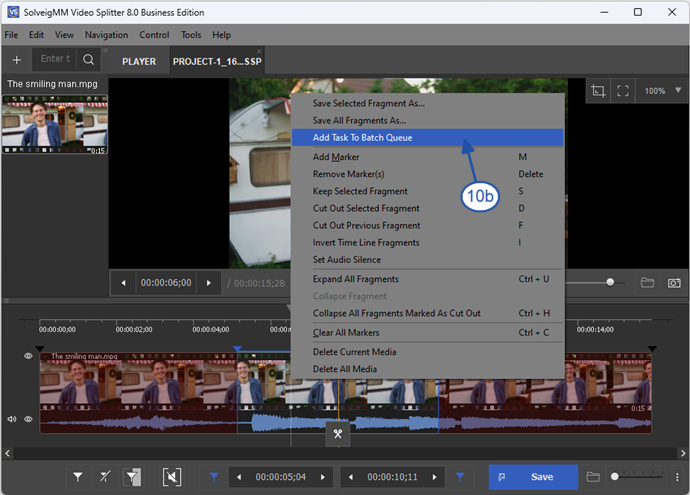
Task: Choose Collapse All Fragments Marked As Cut Out
Action: pyautogui.click(x=427, y=314)
